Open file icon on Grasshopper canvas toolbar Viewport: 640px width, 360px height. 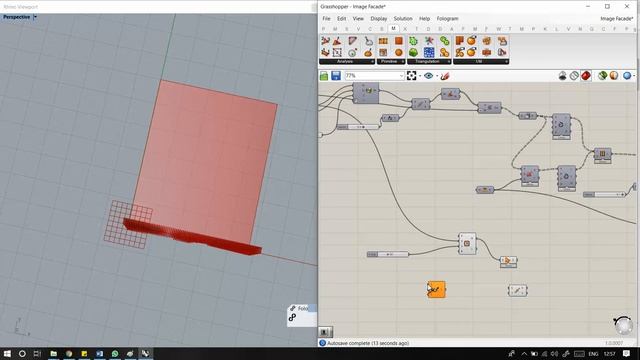pyautogui.click(x=324, y=76)
